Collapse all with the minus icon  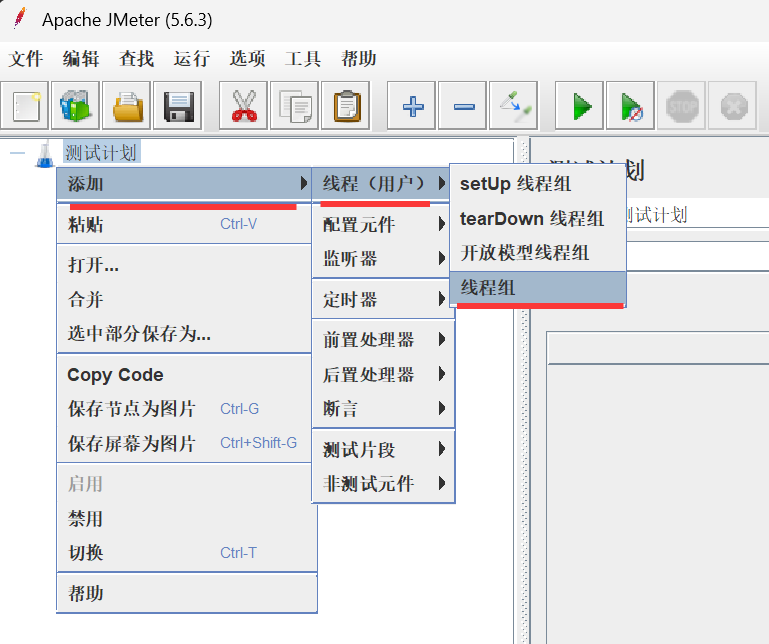[x=463, y=106]
